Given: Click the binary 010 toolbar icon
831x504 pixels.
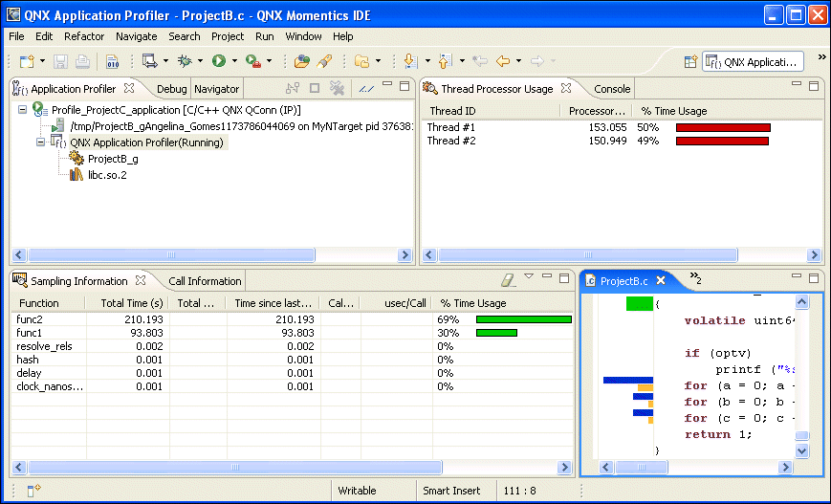Looking at the screenshot, I should click(x=112, y=61).
